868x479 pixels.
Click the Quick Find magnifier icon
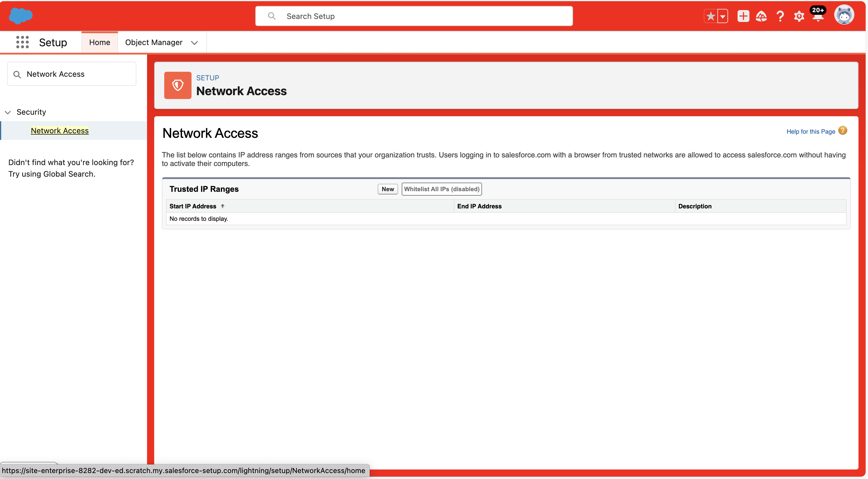[17, 74]
